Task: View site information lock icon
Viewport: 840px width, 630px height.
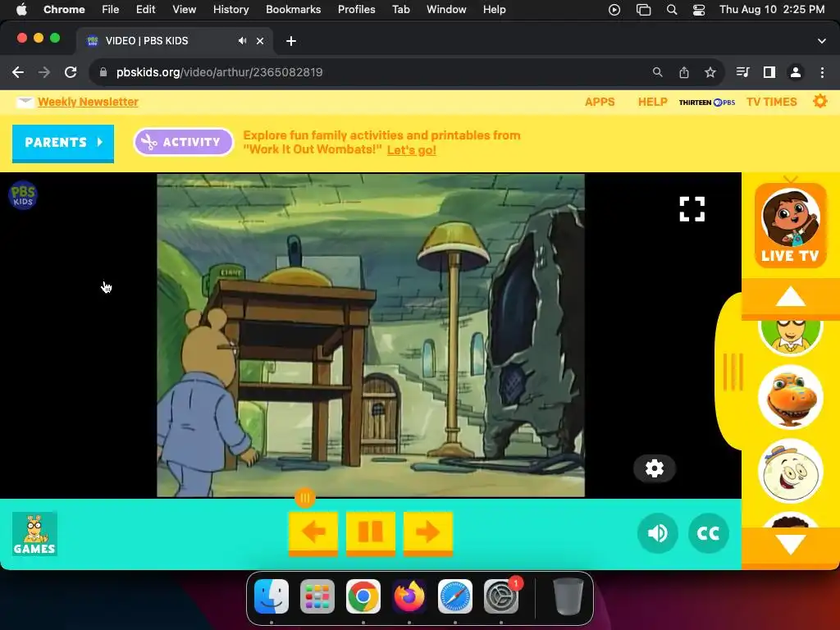Action: 103,72
